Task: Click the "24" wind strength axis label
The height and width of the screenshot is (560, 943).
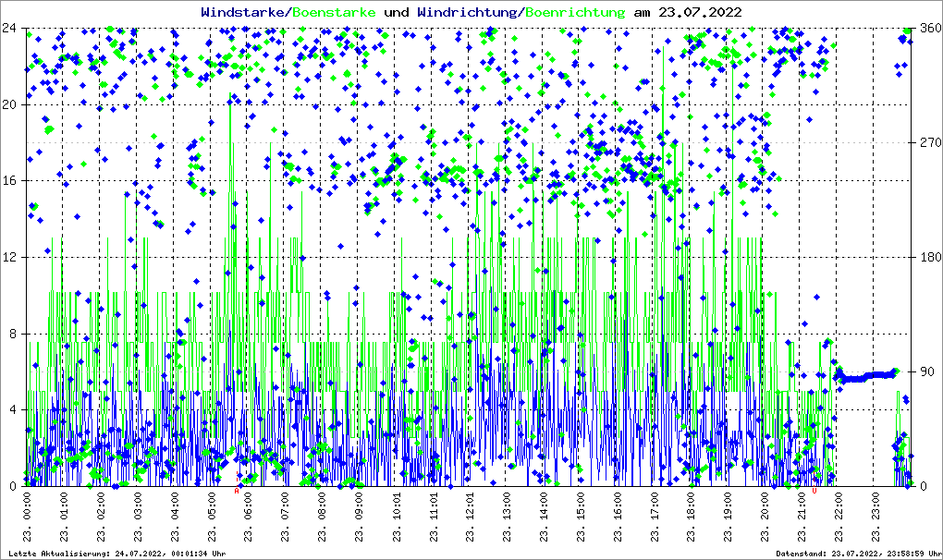Action: click(8, 28)
